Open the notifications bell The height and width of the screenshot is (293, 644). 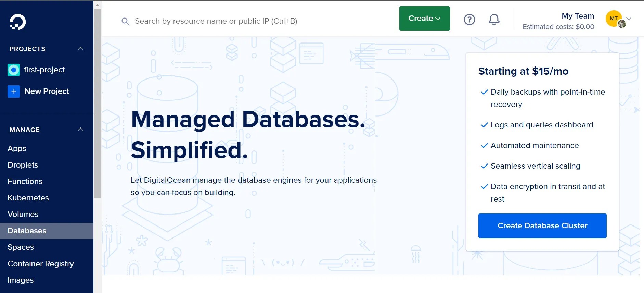coord(494,20)
